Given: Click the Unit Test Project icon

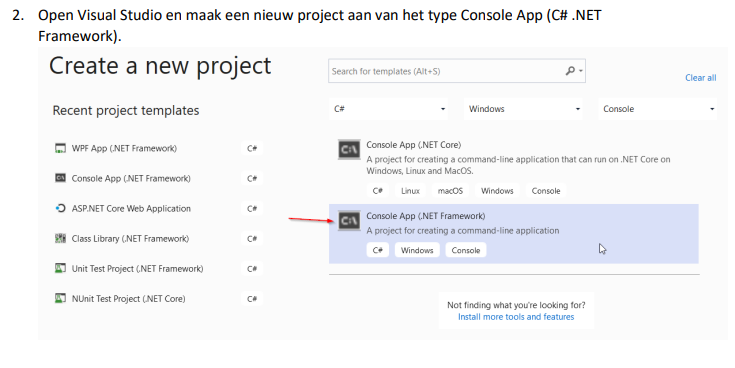Looking at the screenshot, I should pyautogui.click(x=60, y=268).
